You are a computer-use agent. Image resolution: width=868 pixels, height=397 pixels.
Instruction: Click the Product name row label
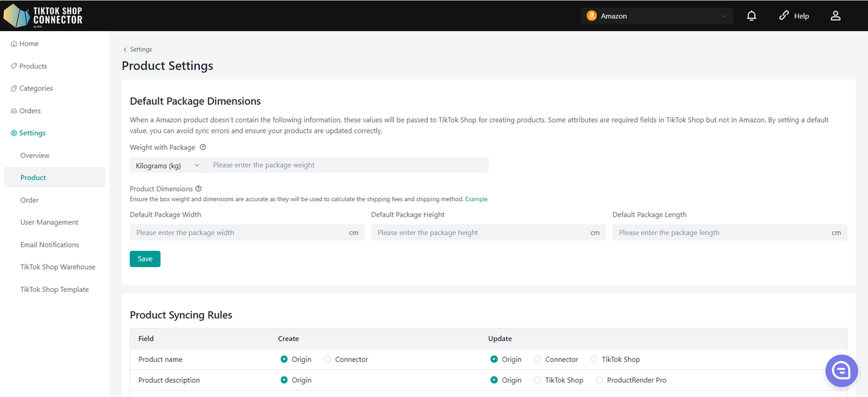[160, 360]
